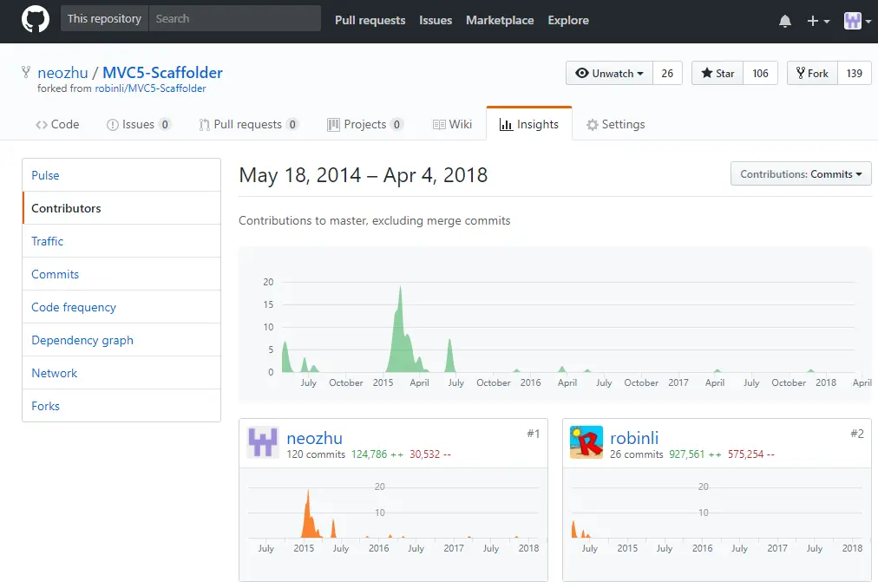This screenshot has height=588, width=878.
Task: Select Traffic in the insights sidebar
Action: click(121, 241)
